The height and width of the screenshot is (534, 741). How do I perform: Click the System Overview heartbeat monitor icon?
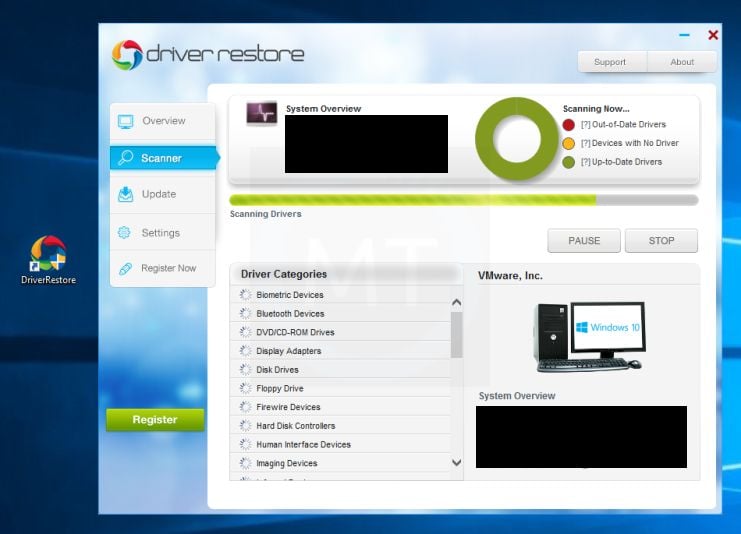pyautogui.click(x=262, y=113)
